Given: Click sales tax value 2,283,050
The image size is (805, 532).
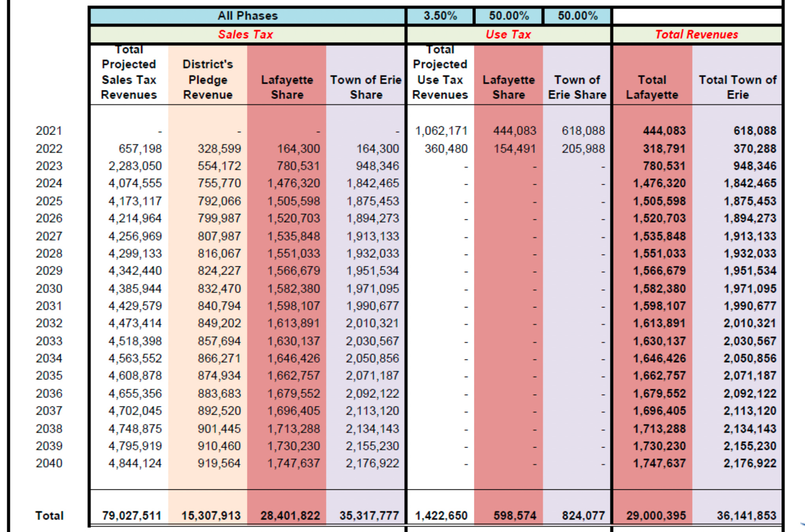Looking at the screenshot, I should click(x=135, y=166).
